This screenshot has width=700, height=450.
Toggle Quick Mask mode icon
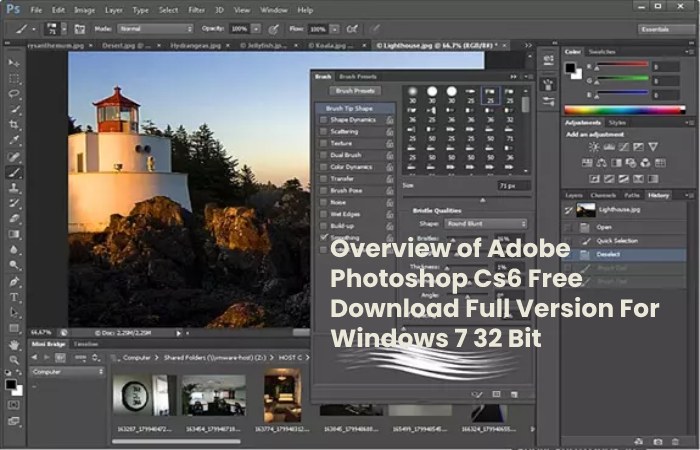coord(14,405)
